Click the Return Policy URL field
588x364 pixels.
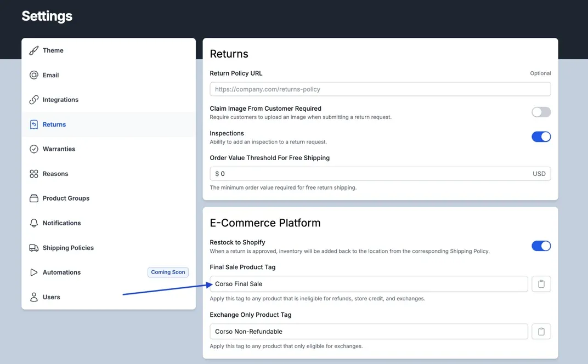[380, 89]
